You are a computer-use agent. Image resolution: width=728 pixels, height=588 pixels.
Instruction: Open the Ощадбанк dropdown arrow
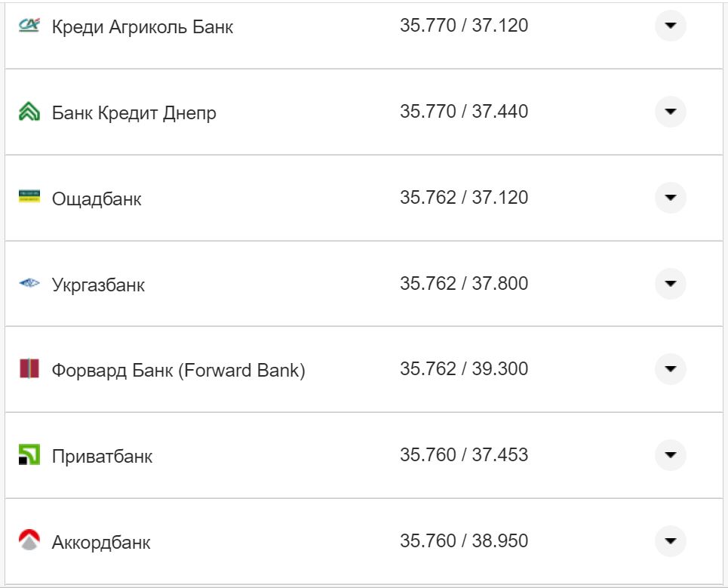tap(670, 197)
